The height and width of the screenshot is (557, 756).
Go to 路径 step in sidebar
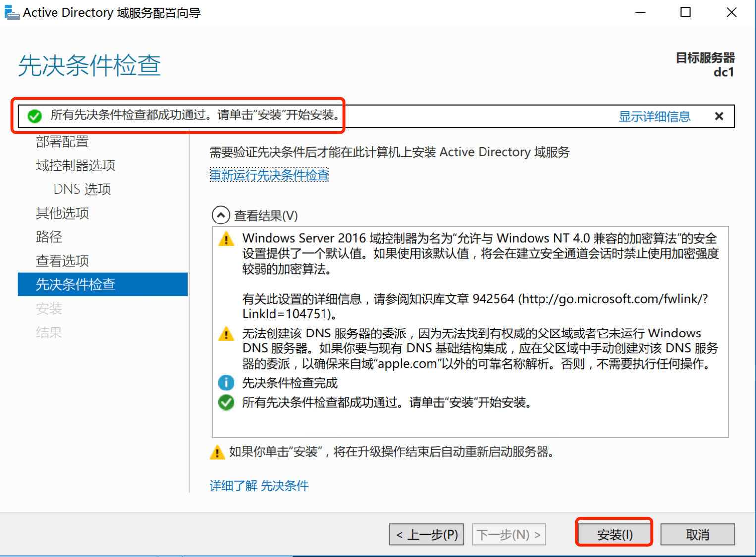click(x=49, y=237)
